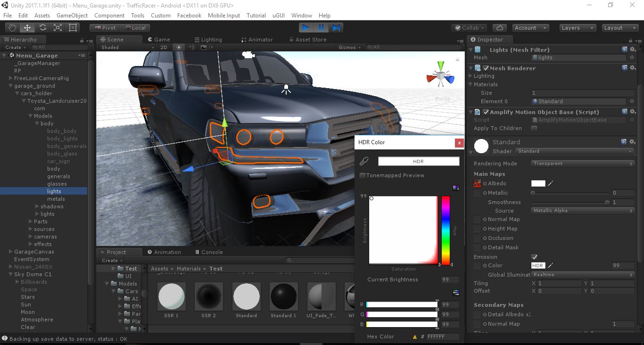The image size is (644, 345).
Task: Enable Tonemapped Preview checkbox
Action: click(363, 175)
